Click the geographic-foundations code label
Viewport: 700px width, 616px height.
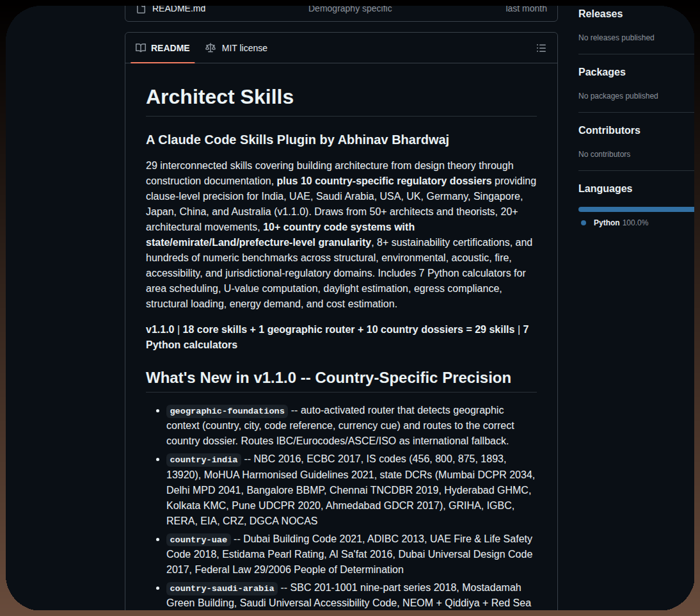click(x=227, y=411)
